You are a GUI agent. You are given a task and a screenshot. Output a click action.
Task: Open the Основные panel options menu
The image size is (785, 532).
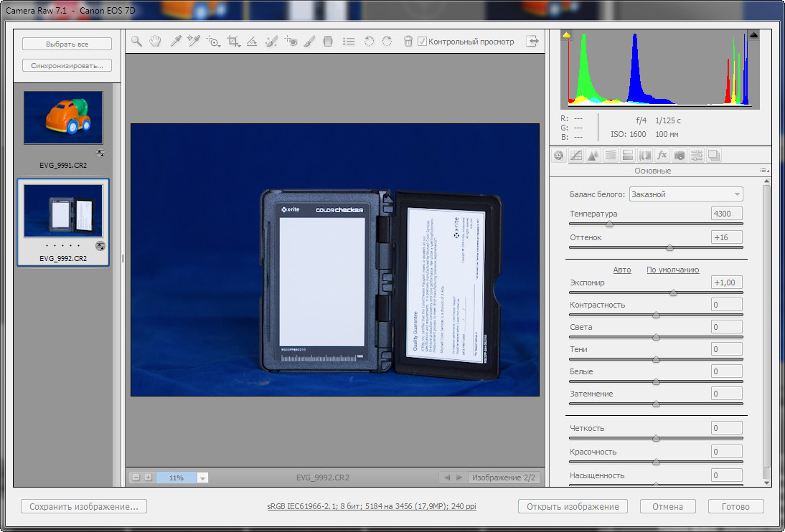(x=763, y=171)
